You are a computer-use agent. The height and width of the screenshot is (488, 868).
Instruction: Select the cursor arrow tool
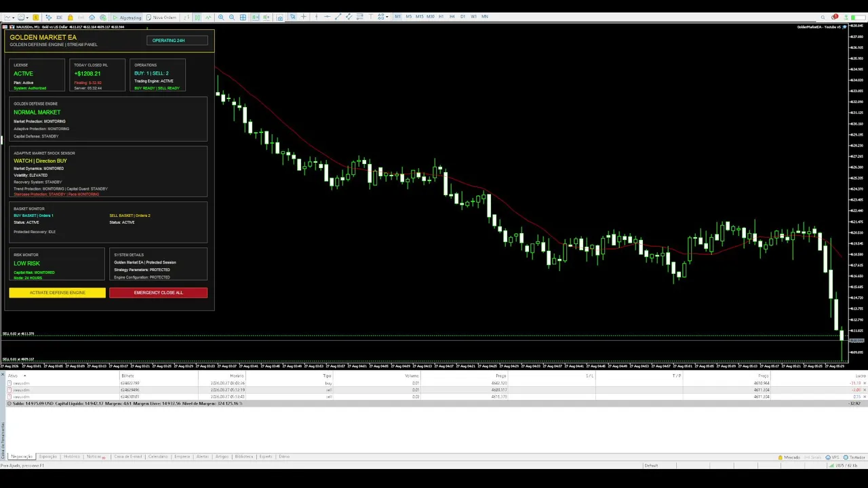tap(292, 17)
